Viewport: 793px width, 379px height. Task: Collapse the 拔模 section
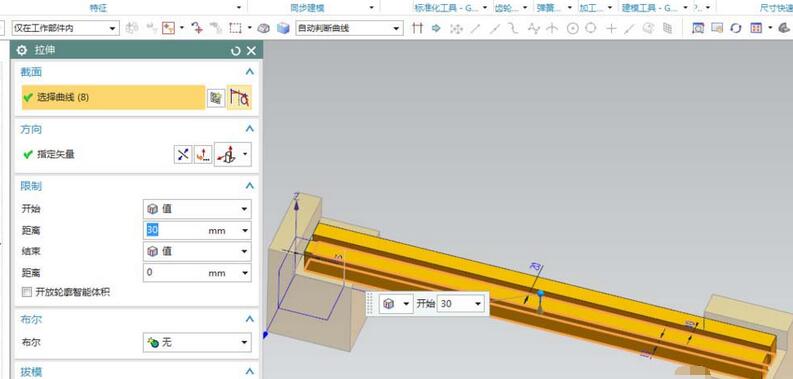click(x=249, y=371)
